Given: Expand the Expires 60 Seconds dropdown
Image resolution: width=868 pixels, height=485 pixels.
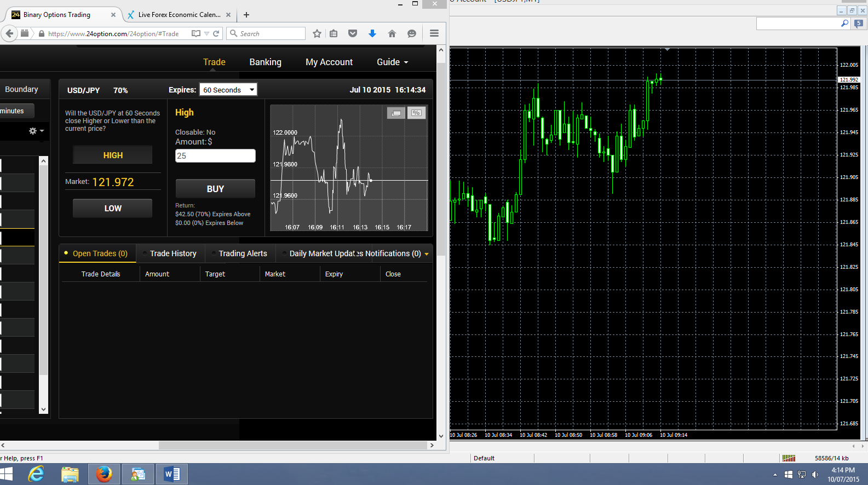Looking at the screenshot, I should point(228,90).
